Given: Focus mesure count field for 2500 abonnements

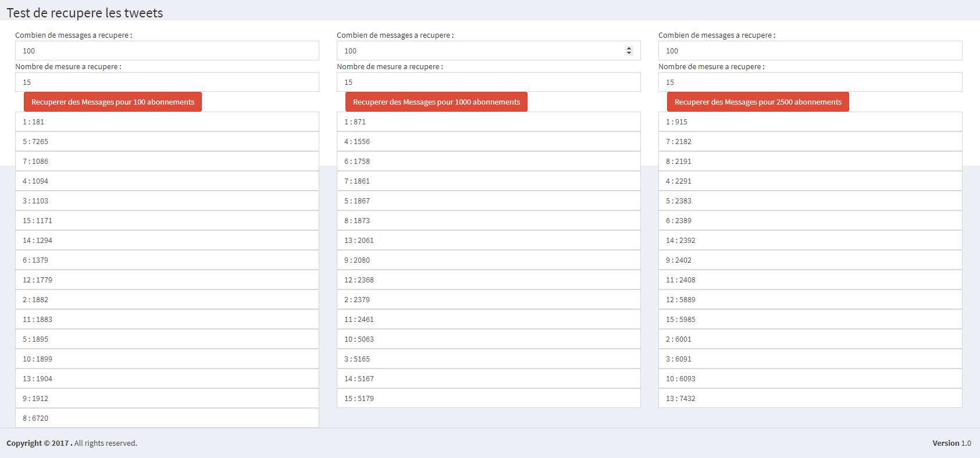Looking at the screenshot, I should point(810,82).
